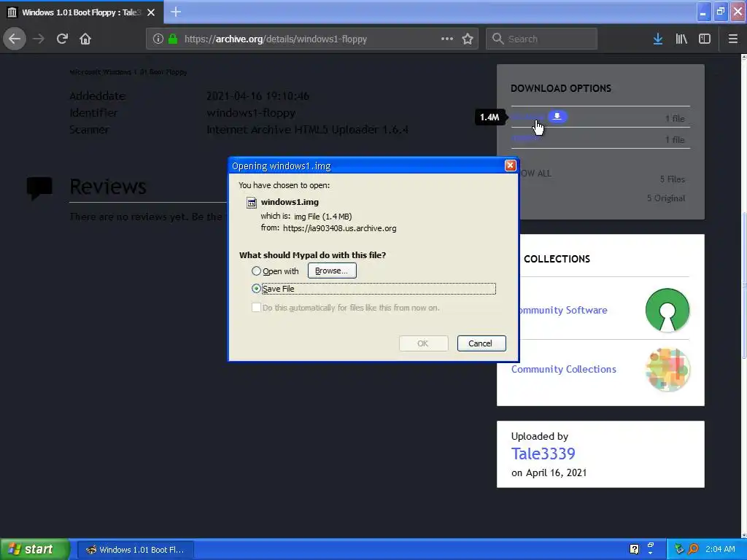Reload the current page
Viewport: 747px width, 560px height.
pos(63,39)
